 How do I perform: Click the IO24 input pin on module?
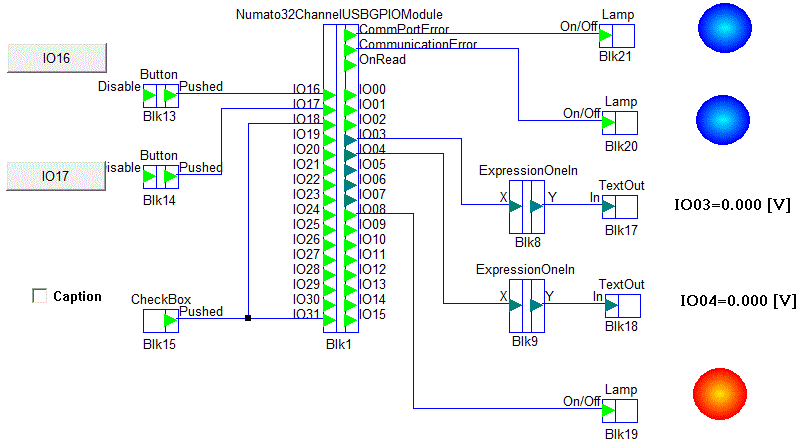pyautogui.click(x=330, y=216)
